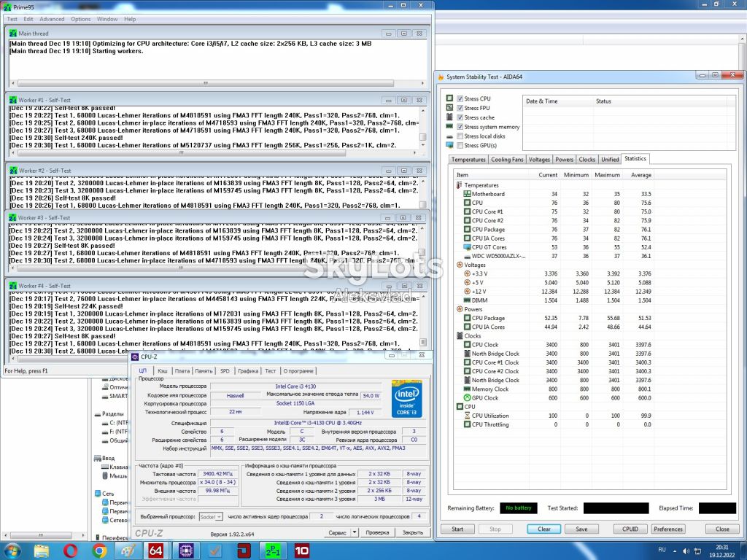
Task: Click the Stress GPU(s) monitor icon
Action: [449, 145]
